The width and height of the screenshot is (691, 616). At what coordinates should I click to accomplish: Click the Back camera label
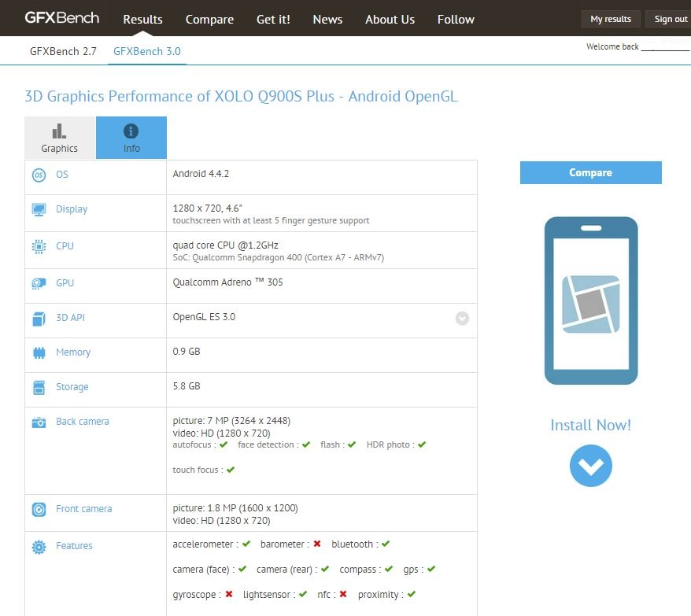[x=83, y=422]
